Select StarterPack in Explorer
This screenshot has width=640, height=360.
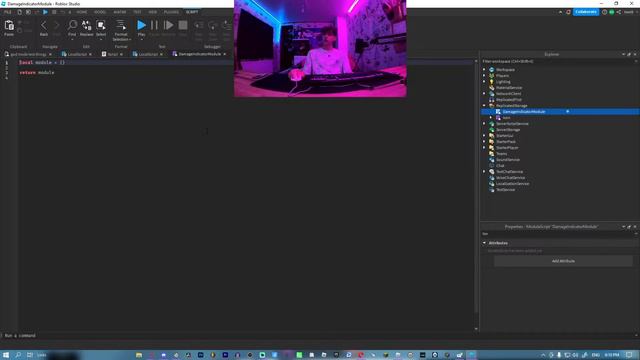click(x=506, y=142)
